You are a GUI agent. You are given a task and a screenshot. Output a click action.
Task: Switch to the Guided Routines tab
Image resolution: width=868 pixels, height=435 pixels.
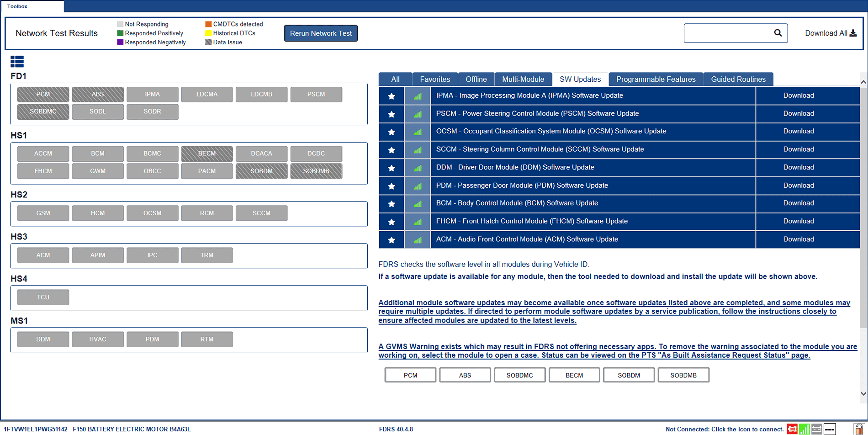coord(738,79)
